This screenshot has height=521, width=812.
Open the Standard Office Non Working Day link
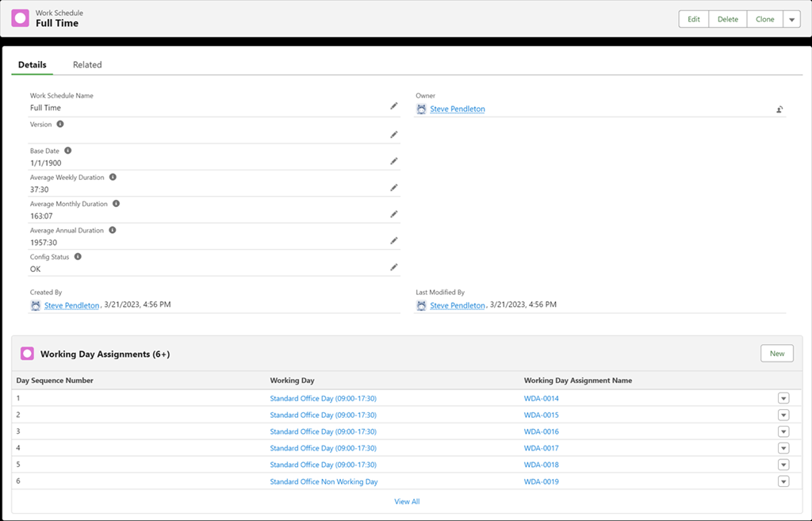click(x=324, y=481)
